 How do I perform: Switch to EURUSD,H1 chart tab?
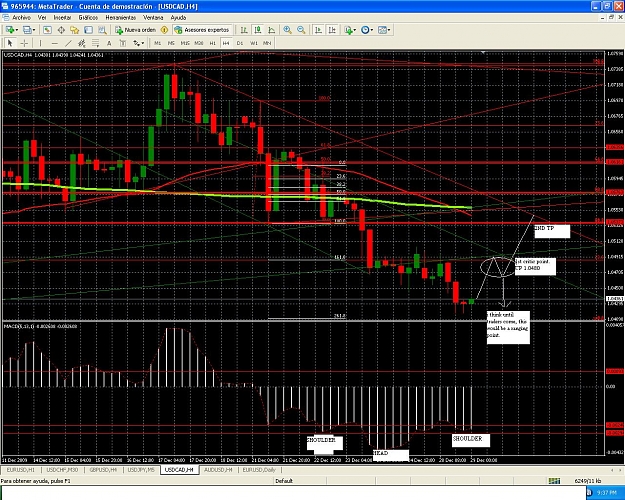pyautogui.click(x=21, y=470)
